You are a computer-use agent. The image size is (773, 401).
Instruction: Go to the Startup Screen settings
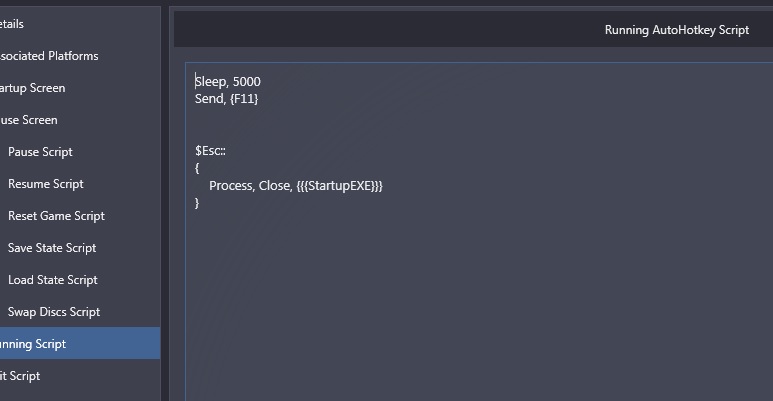(80, 88)
